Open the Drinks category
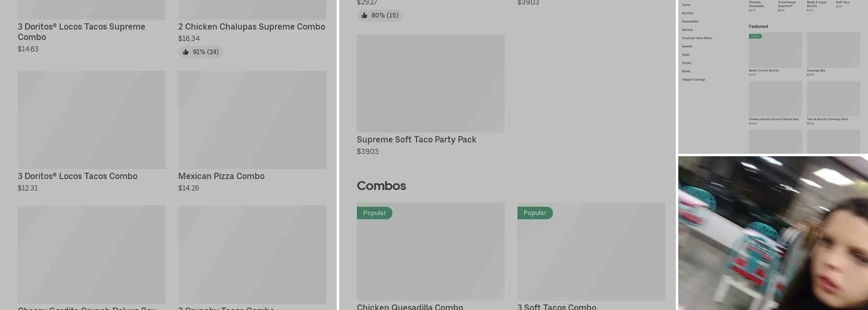The width and height of the screenshot is (868, 310). 686,63
